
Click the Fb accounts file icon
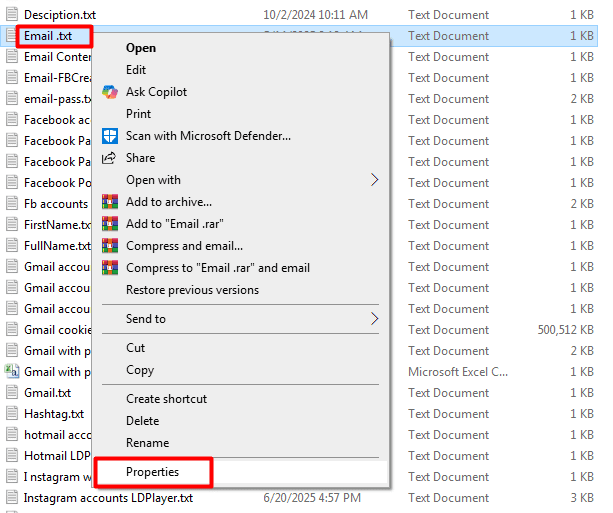pyautogui.click(x=12, y=203)
